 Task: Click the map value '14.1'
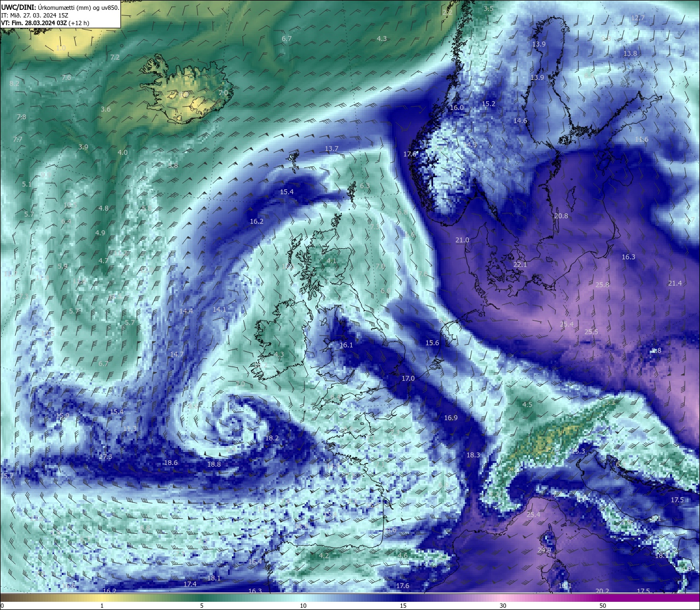219,309
